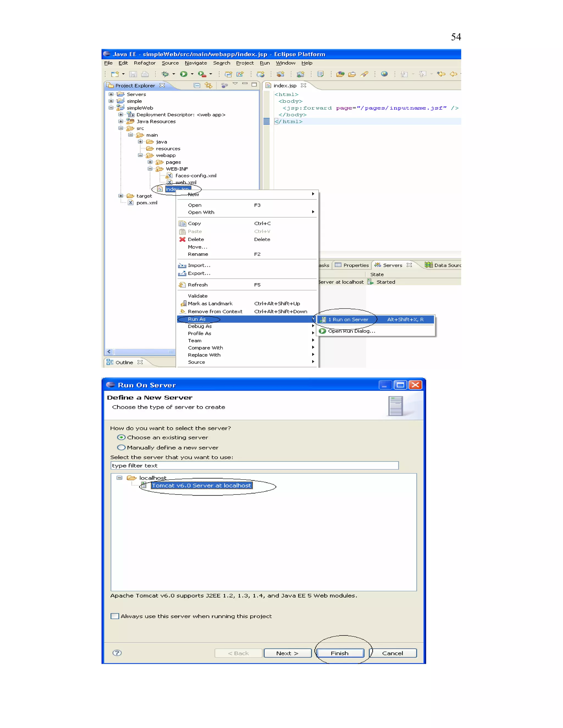
Task: Click the External Tools run icon
Action: click(202, 74)
